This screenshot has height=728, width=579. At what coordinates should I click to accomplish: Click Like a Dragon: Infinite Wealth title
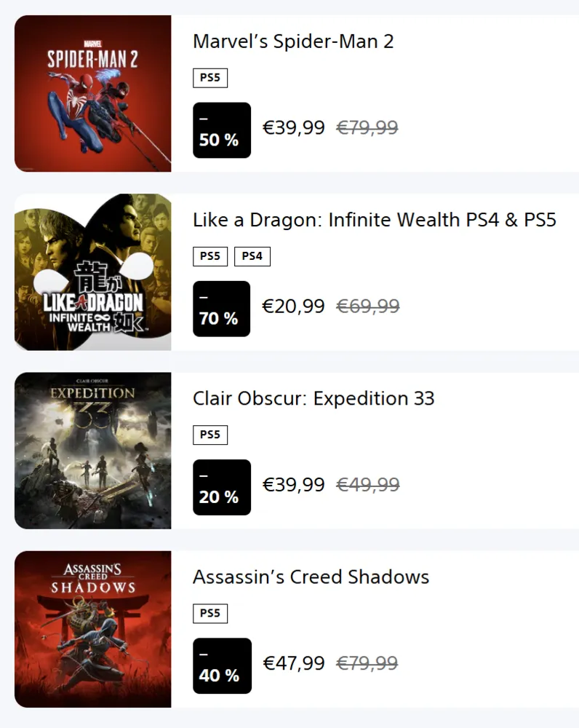click(374, 220)
